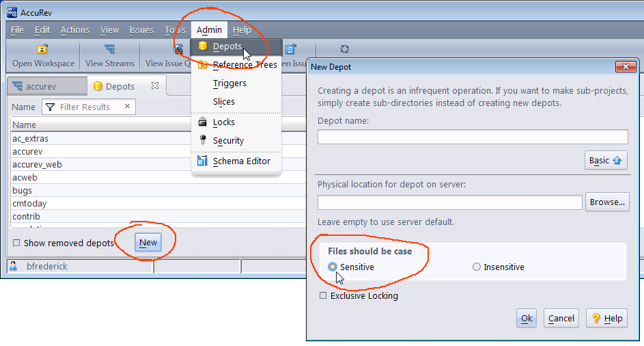Select the Sensitive case radio button
The height and width of the screenshot is (346, 644).
[333, 267]
